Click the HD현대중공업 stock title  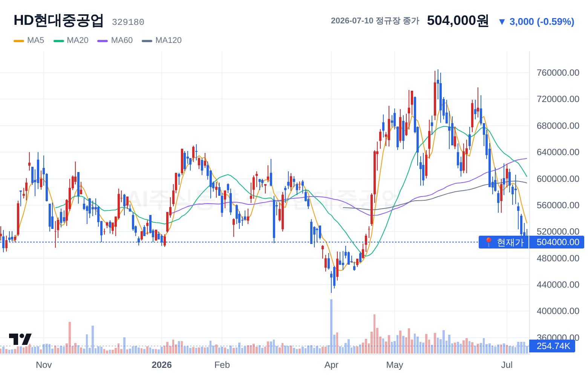point(58,20)
